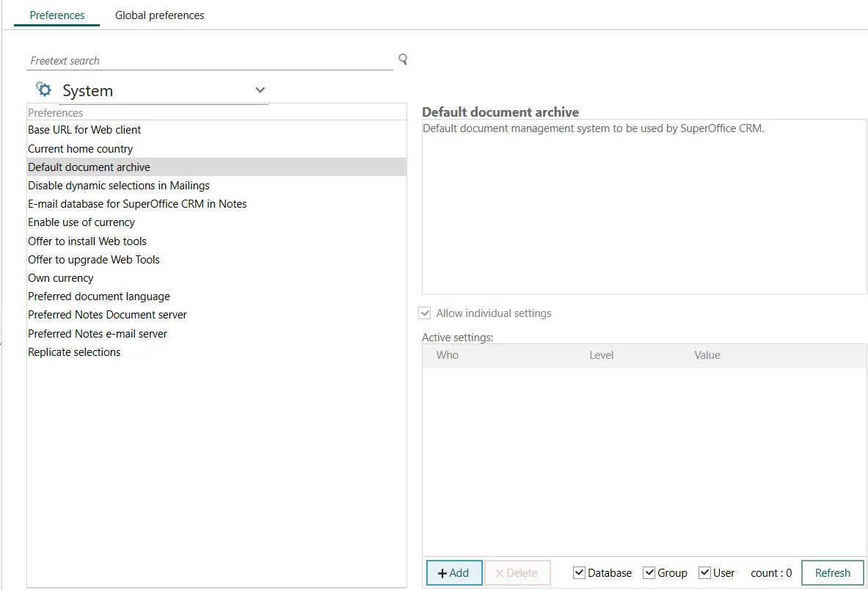Toggle the Database checkbox
The height and width of the screenshot is (590, 868).
click(x=580, y=573)
